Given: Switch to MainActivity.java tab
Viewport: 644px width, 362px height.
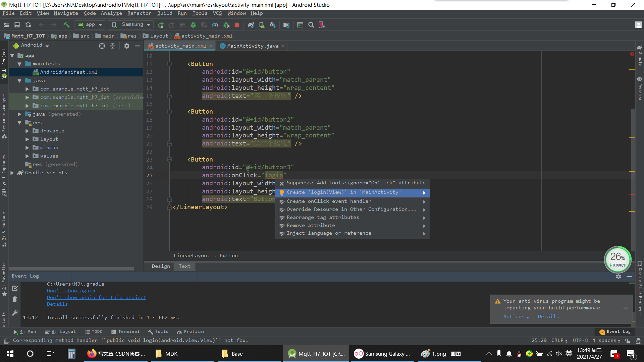Looking at the screenshot, I should [x=252, y=46].
